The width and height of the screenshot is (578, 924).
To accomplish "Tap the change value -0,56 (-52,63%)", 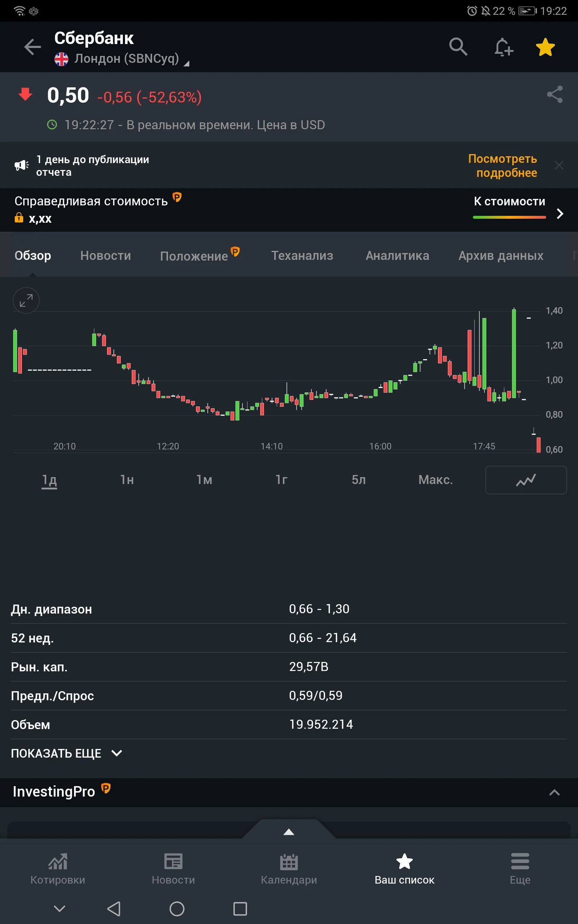I will pos(149,97).
